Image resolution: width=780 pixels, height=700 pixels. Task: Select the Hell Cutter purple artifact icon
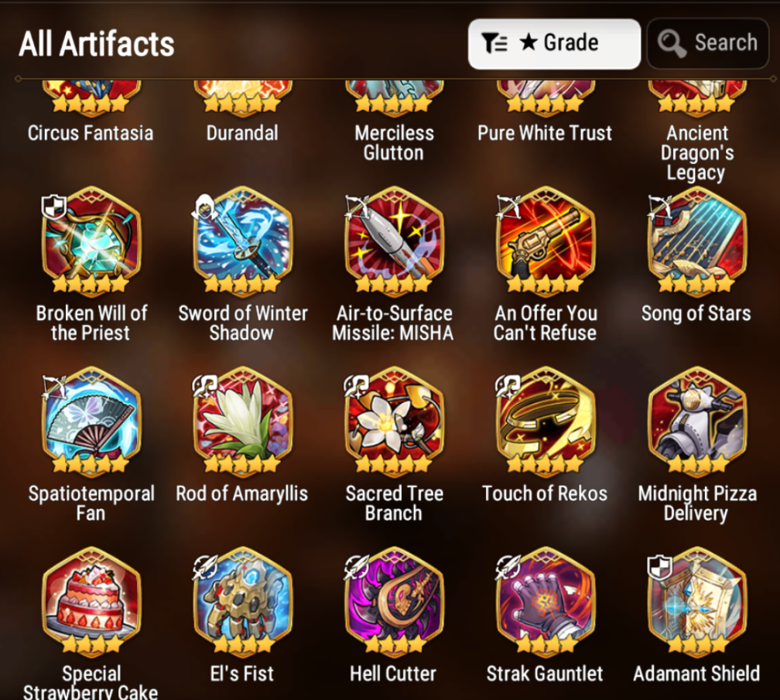395,600
